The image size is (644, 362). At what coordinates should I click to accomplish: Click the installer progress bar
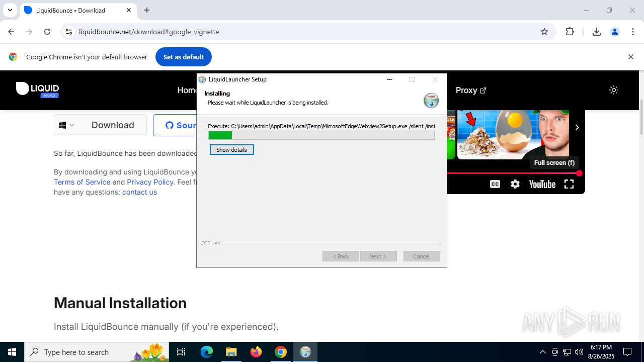pos(321,135)
